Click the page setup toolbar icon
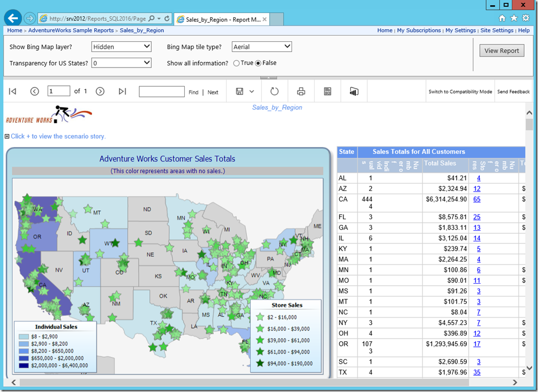 [x=328, y=91]
